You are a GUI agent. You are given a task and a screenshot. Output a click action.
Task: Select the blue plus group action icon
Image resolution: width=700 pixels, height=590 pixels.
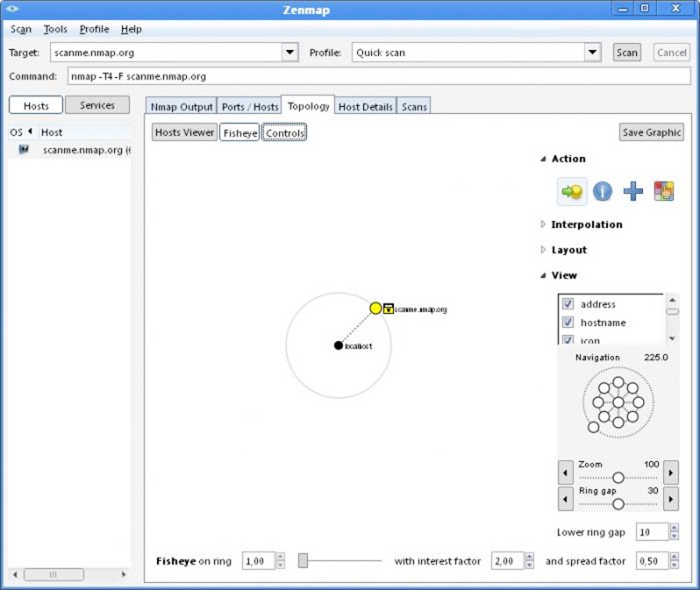633,191
